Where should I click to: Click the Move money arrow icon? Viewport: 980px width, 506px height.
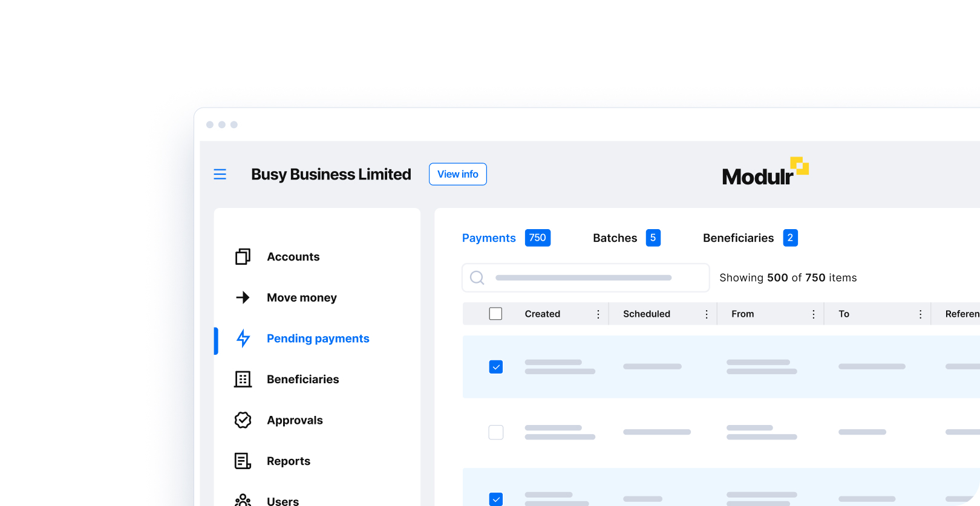coord(243,297)
